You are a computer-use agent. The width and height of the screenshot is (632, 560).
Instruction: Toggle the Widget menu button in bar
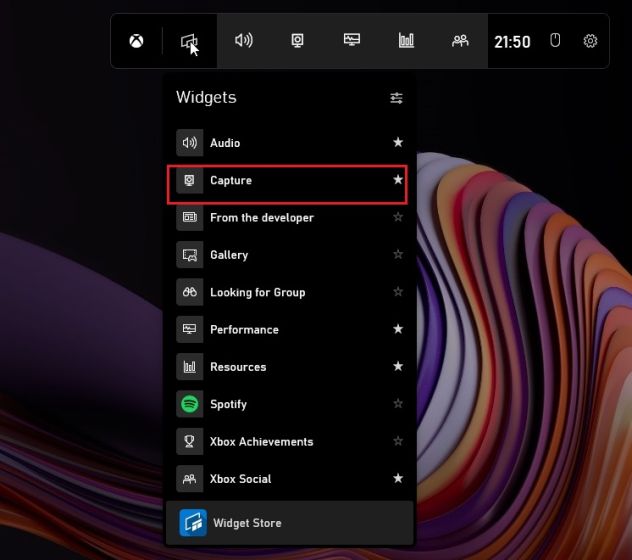pyautogui.click(x=189, y=41)
